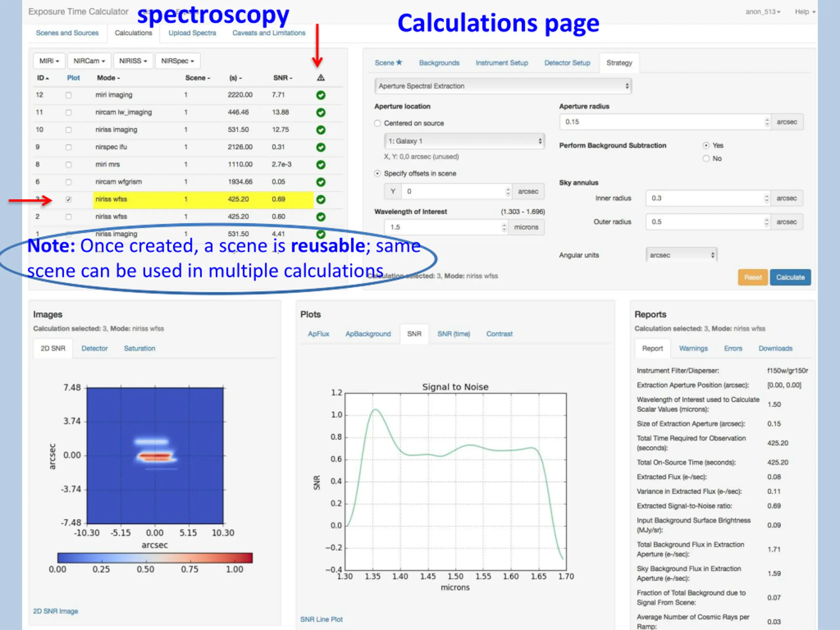This screenshot has height=630, width=840.
Task: Check plot box for miri imaging row
Action: [x=68, y=95]
